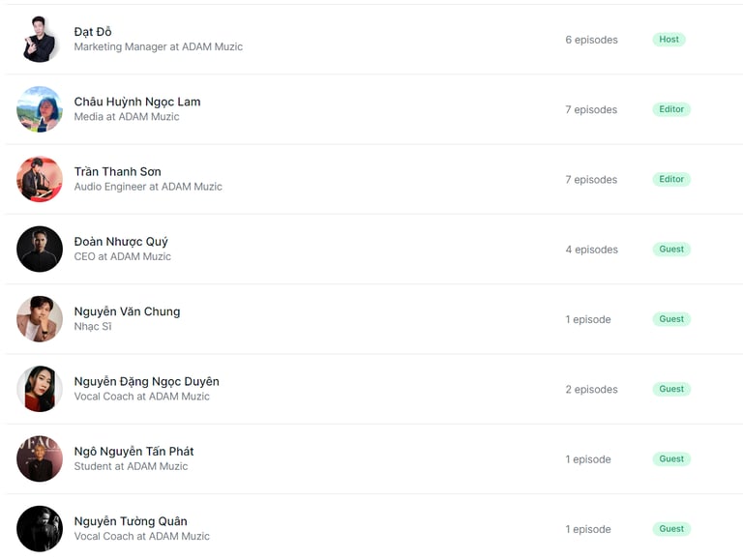Click Editor badge for Trần Thanh Sơn
Image resolution: width=743 pixels, height=560 pixels.
(x=671, y=179)
